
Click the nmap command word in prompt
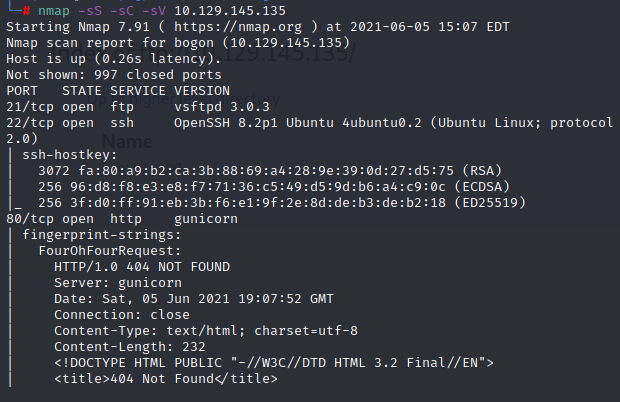(54, 11)
